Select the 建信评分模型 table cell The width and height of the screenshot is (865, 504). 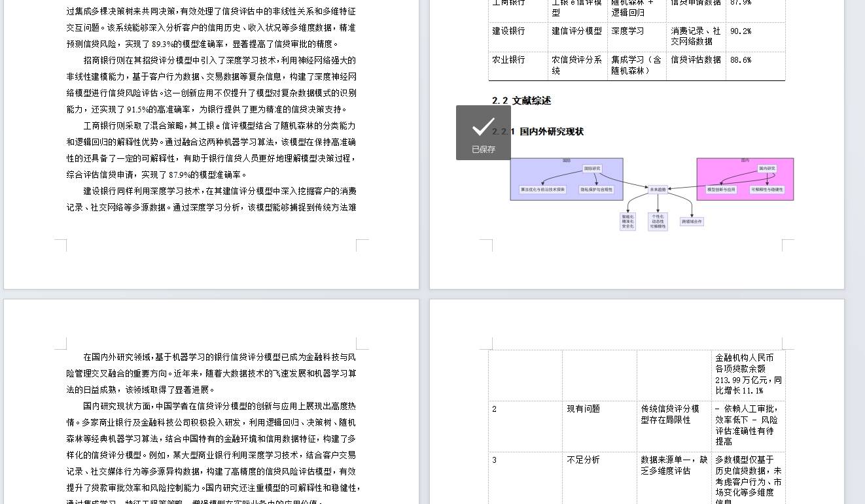click(x=577, y=37)
